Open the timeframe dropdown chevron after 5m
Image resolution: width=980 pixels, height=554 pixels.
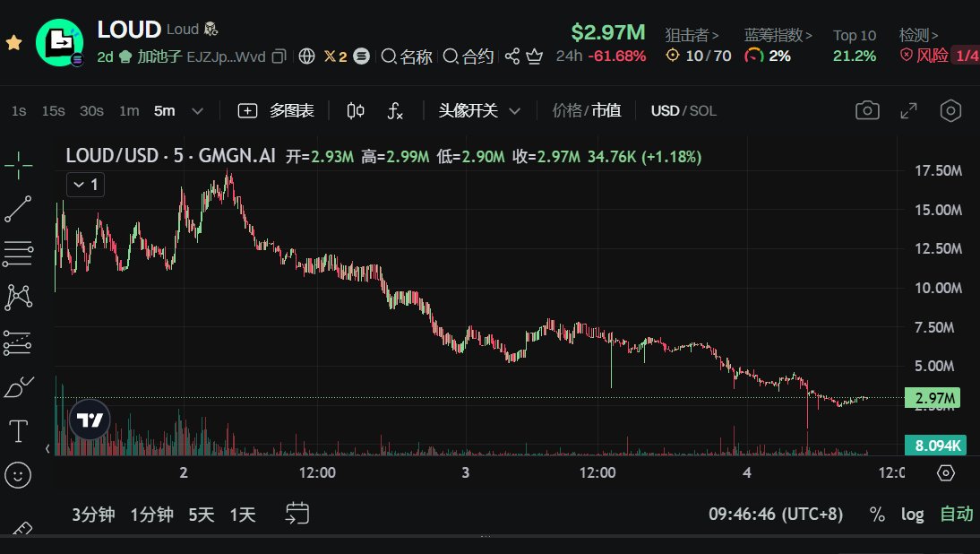[197, 110]
